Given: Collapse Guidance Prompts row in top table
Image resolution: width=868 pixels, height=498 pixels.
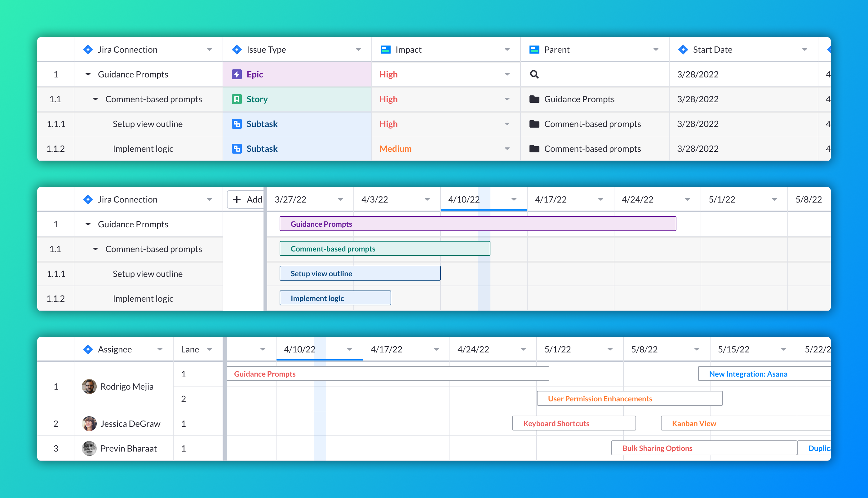Looking at the screenshot, I should [x=88, y=74].
